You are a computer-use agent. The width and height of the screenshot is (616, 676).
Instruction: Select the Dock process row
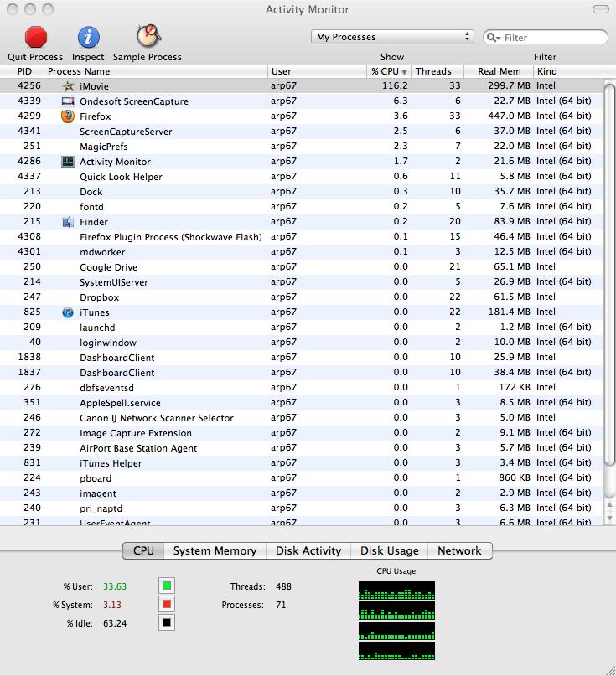click(x=302, y=192)
